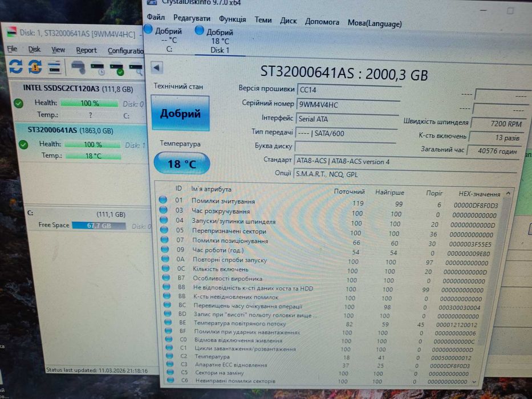
Task: Open the Редагувати menu
Action: (192, 18)
